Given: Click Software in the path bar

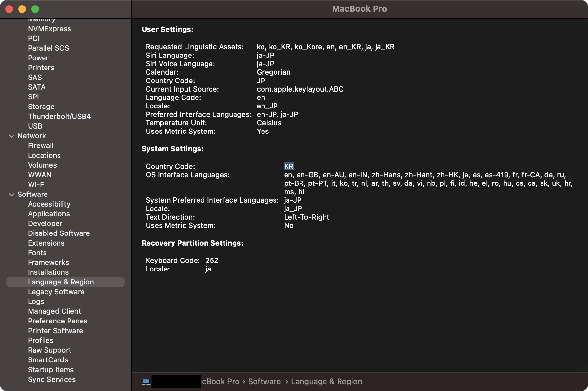Looking at the screenshot, I should click(x=264, y=382).
